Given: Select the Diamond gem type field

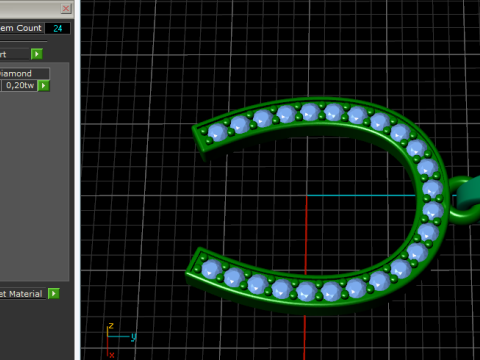Looking at the screenshot, I should tap(24, 73).
